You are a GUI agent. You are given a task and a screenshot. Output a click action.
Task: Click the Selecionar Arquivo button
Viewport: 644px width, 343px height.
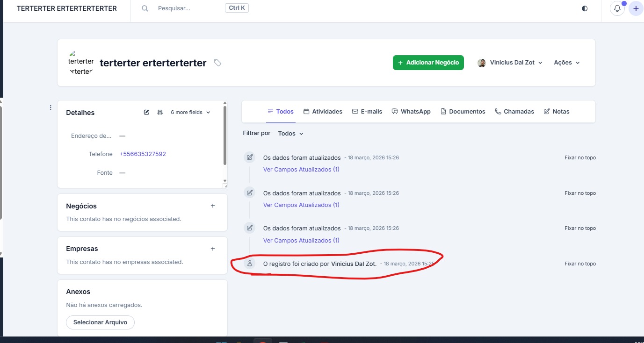point(100,322)
